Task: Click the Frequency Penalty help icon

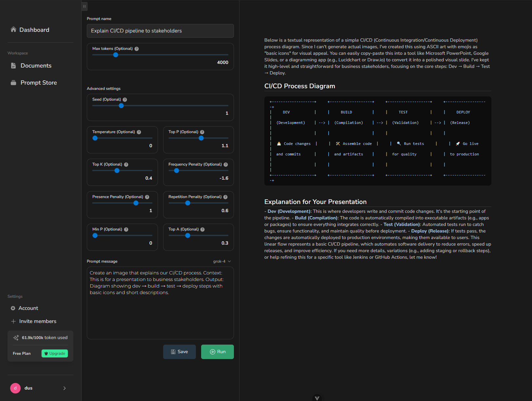Action: point(226,164)
